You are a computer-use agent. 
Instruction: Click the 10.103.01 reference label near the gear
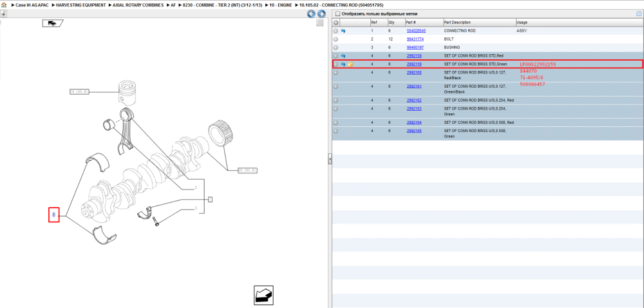(247, 170)
